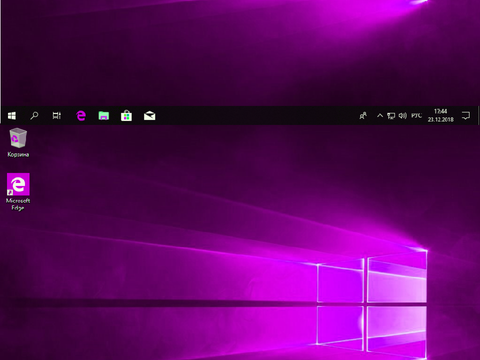Open the calendar from clock 17:44
This screenshot has width=480, height=360.
click(x=440, y=111)
